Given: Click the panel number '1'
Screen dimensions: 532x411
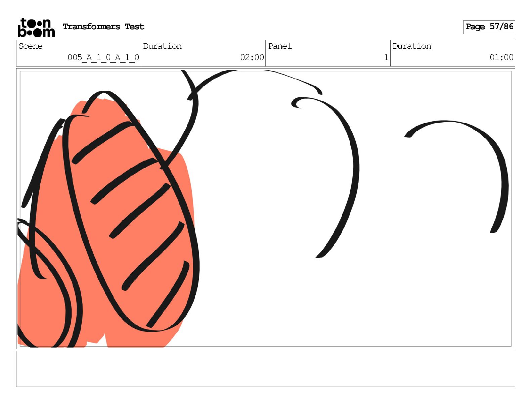Looking at the screenshot, I should [386, 57].
